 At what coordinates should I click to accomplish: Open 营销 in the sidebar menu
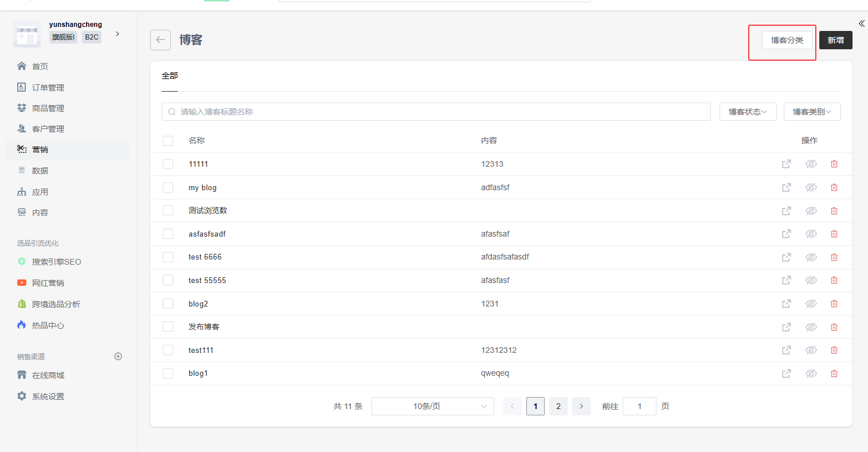click(40, 150)
